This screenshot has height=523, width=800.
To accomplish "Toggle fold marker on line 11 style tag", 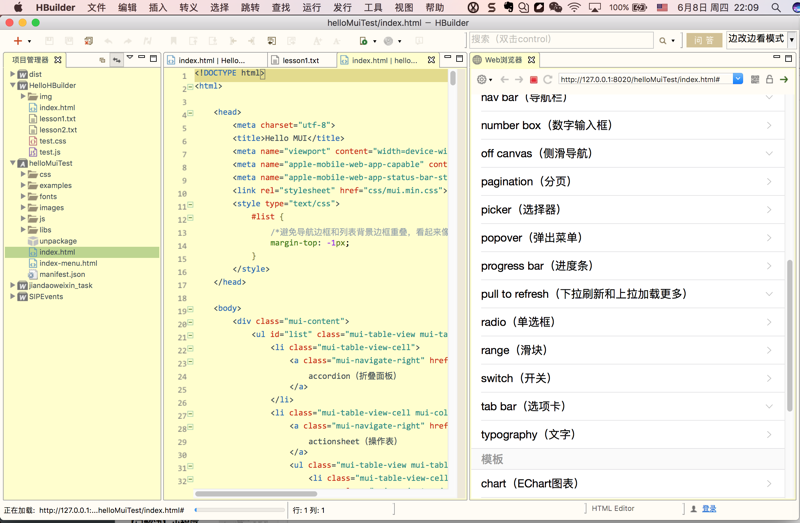I will tap(190, 204).
